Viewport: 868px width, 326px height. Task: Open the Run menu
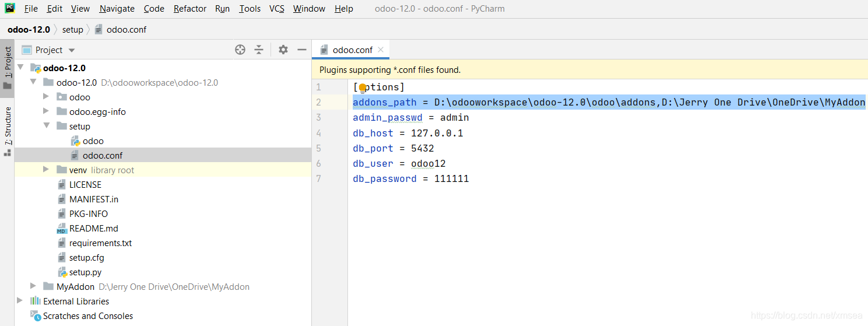tap(222, 9)
